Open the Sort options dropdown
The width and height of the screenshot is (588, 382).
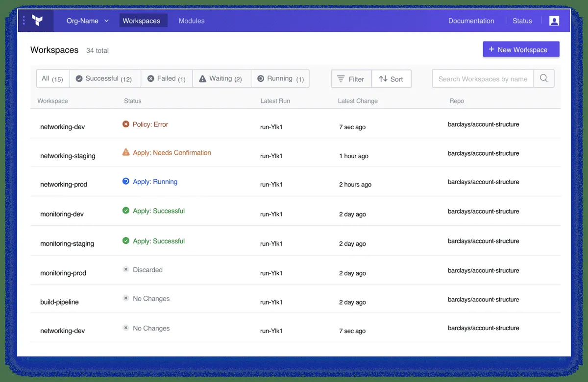[x=391, y=79]
